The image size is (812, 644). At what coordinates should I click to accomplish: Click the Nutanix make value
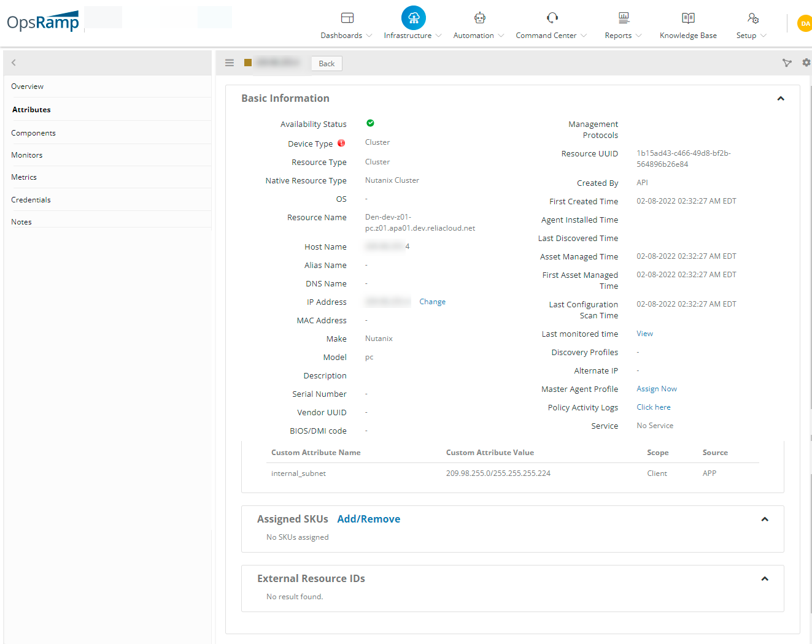[379, 339]
